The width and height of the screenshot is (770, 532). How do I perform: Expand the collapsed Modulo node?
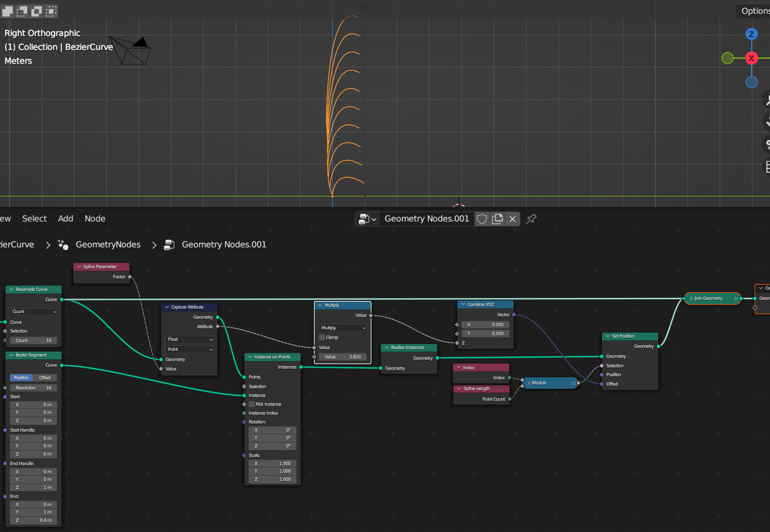(528, 383)
